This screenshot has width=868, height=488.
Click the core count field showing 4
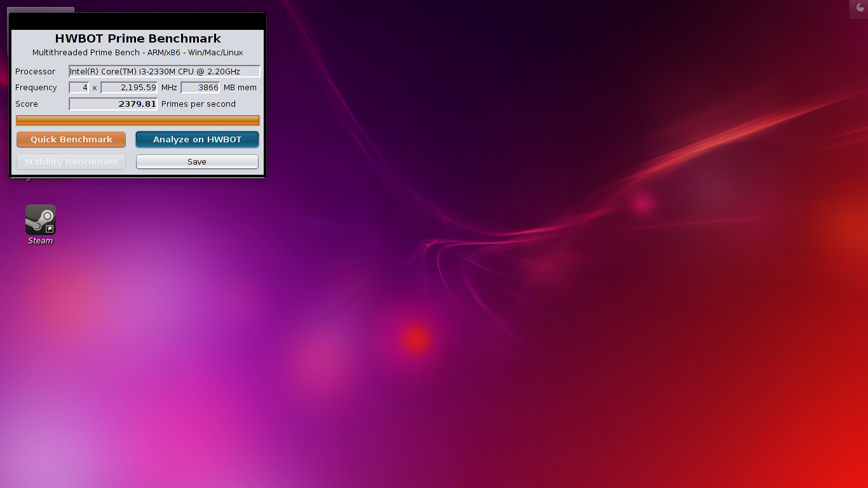pos(79,88)
